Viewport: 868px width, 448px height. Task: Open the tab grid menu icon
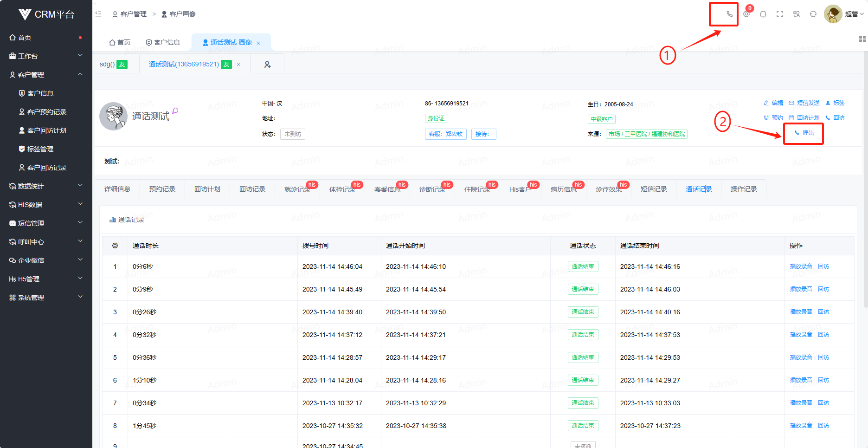(x=862, y=39)
